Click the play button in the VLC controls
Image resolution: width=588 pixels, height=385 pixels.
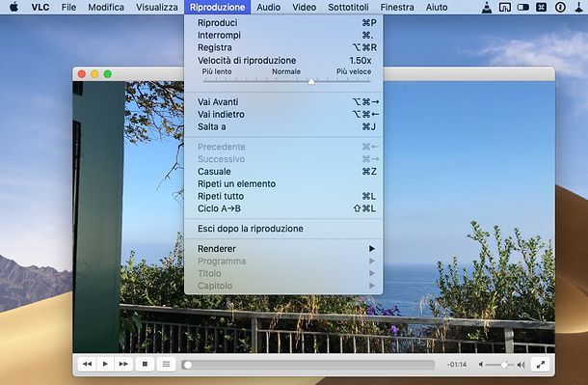[x=105, y=364]
